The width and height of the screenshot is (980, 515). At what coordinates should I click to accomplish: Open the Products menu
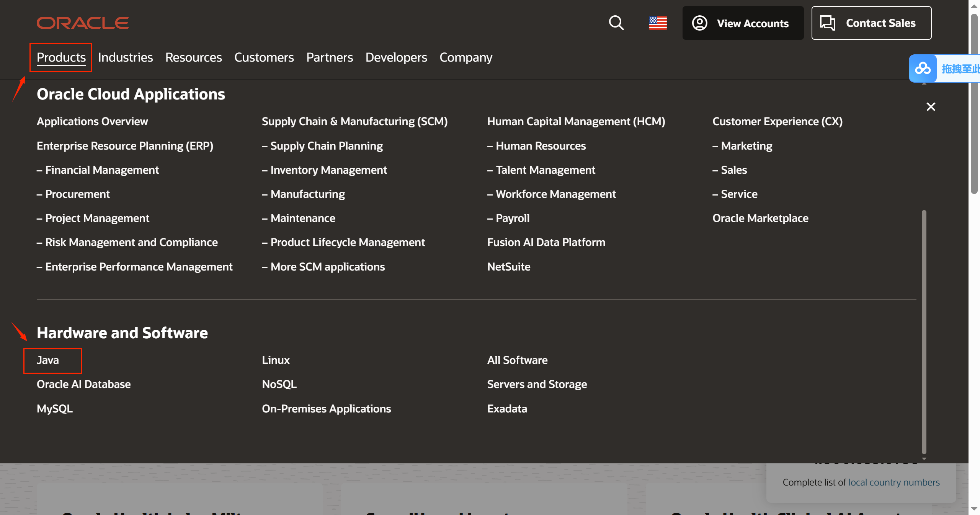tap(61, 57)
